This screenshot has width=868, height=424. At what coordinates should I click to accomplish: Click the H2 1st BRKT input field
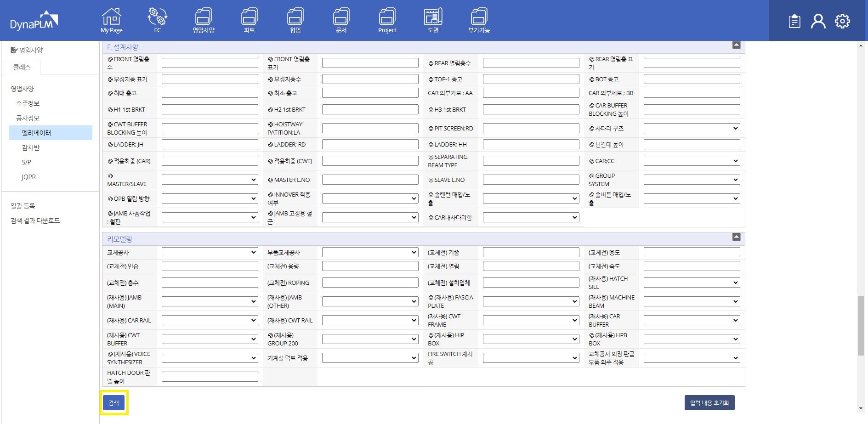click(370, 110)
